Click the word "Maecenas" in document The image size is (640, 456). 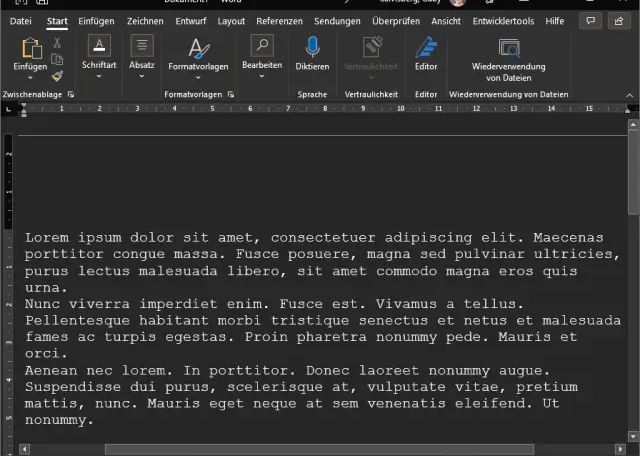(x=568, y=237)
